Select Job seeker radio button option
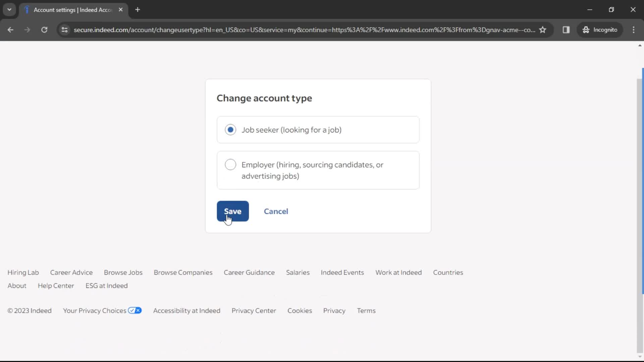The width and height of the screenshot is (644, 362). pos(230,129)
